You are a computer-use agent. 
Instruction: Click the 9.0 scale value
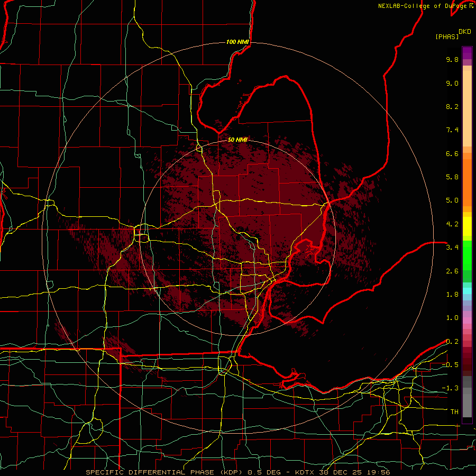(452, 83)
